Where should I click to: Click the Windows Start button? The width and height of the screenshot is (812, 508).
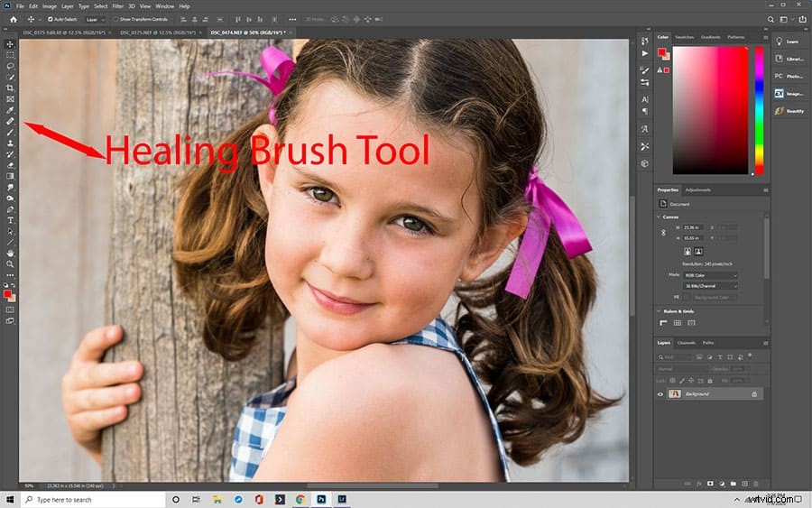pos(10,500)
